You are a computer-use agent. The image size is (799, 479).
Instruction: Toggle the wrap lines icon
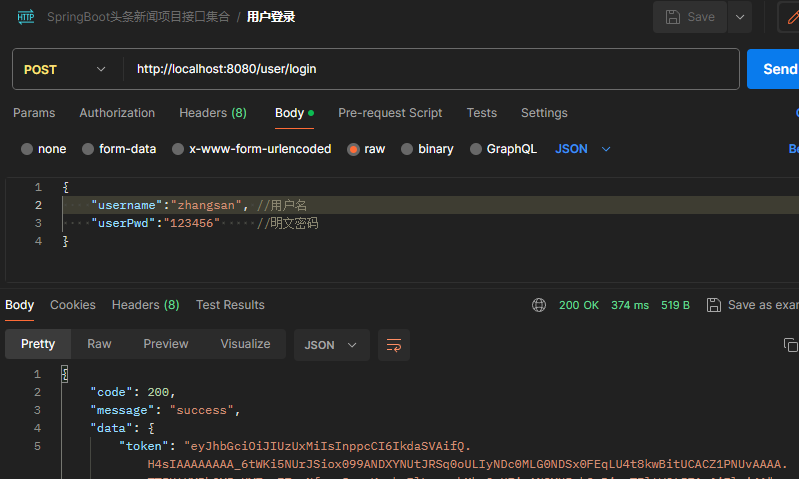click(394, 345)
